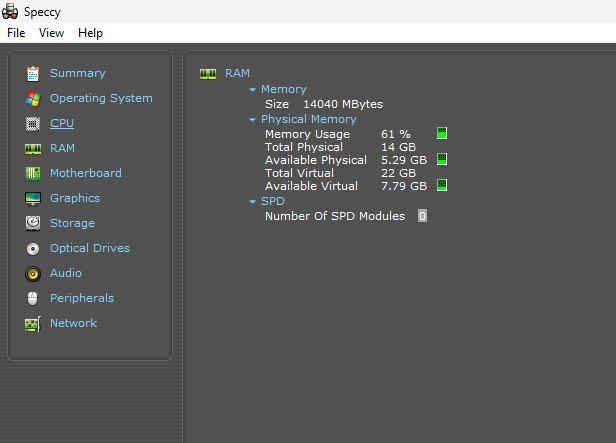Click the RAM icon in the main panel header
Image resolution: width=616 pixels, height=443 pixels.
click(x=208, y=74)
